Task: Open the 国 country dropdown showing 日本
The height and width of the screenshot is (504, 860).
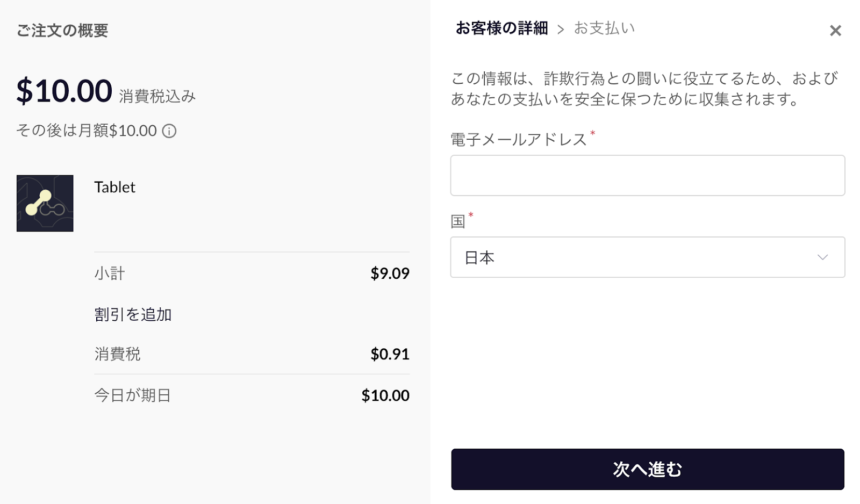Action: pos(648,257)
